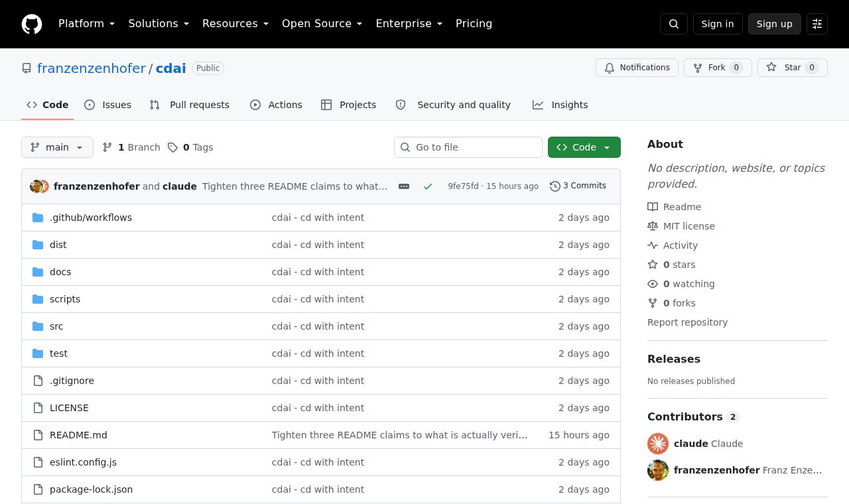Screen dimensions: 849x504
Task: Expand the Solutions menu
Action: click(x=159, y=24)
